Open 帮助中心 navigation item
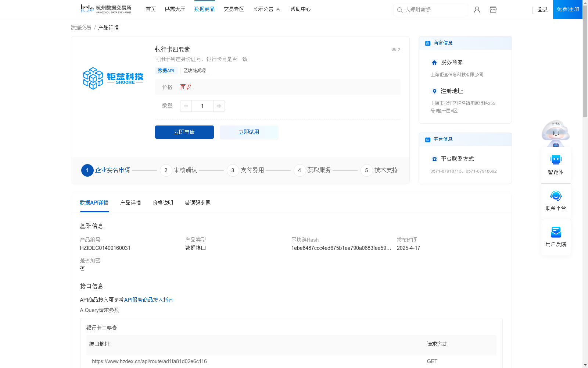This screenshot has height=368, width=588. [301, 9]
